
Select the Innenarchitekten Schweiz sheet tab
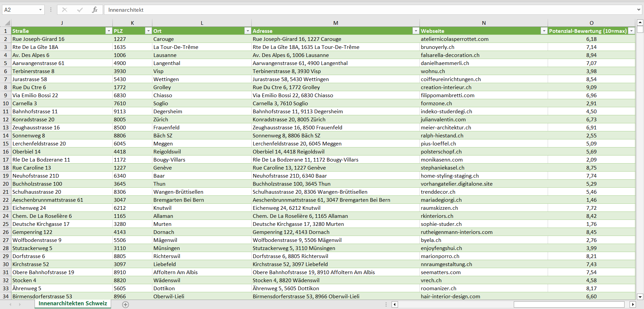click(x=73, y=303)
